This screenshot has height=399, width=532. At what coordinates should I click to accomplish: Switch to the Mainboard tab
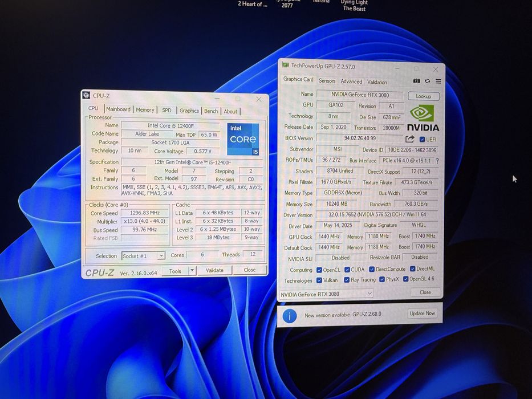[118, 109]
